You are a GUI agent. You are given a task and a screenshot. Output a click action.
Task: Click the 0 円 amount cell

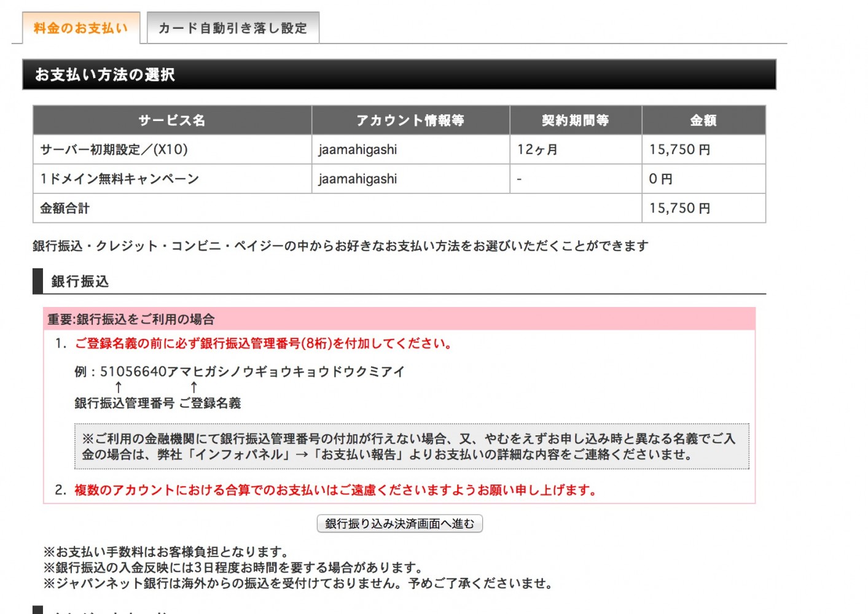pos(703,179)
